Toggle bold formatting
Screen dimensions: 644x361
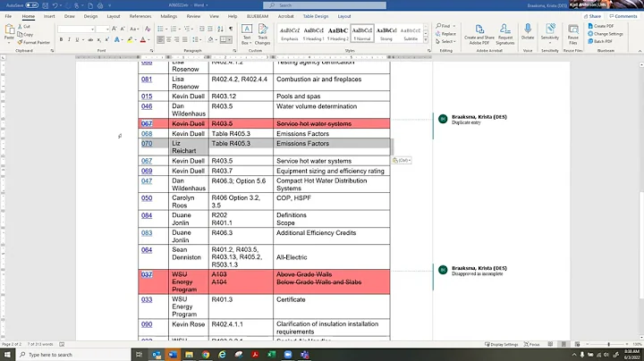click(x=61, y=39)
